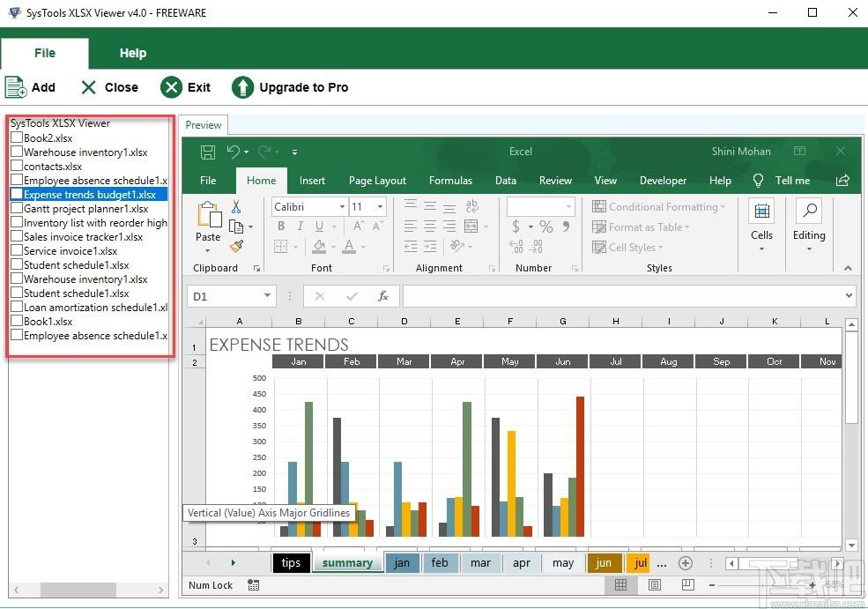The image size is (868, 609).
Task: Click the more sheets ellipsis
Action: click(662, 563)
